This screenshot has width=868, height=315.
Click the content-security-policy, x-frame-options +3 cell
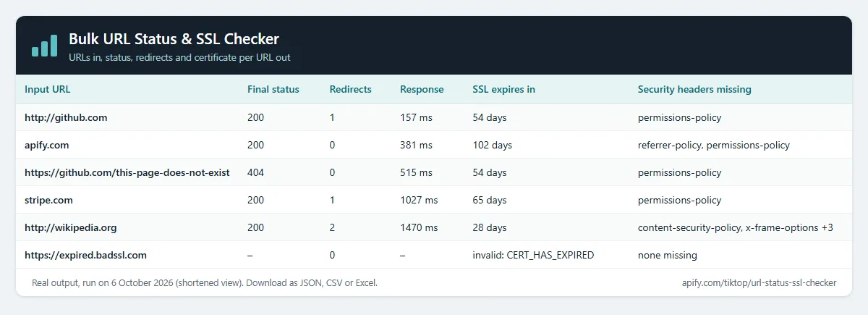click(x=736, y=227)
